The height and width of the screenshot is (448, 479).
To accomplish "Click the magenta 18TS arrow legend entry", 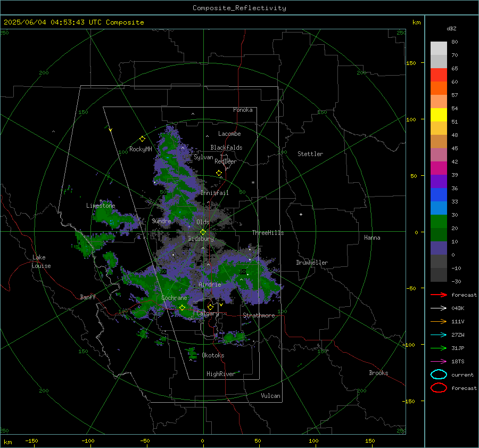I will point(439,362).
